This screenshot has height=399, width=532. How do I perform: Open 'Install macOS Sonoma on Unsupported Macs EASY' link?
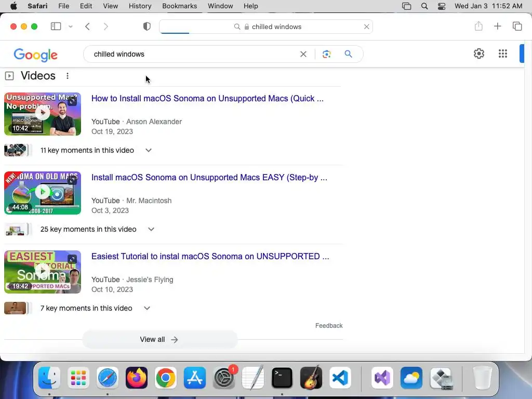click(209, 178)
